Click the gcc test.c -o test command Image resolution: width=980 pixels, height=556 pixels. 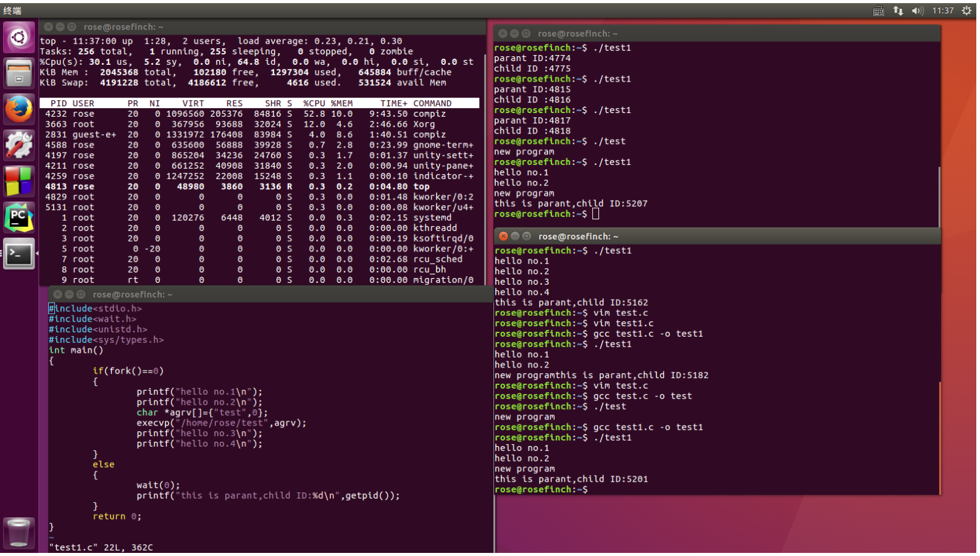(x=643, y=396)
